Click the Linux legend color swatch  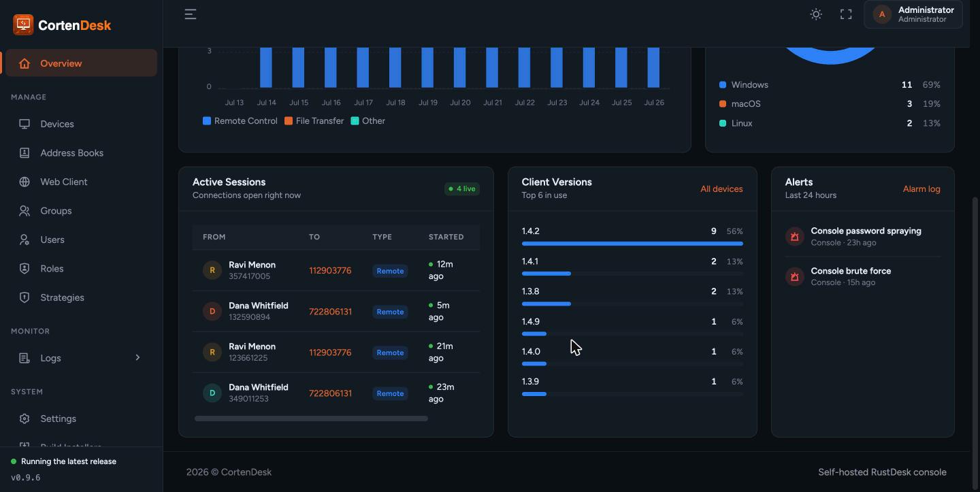(x=723, y=123)
